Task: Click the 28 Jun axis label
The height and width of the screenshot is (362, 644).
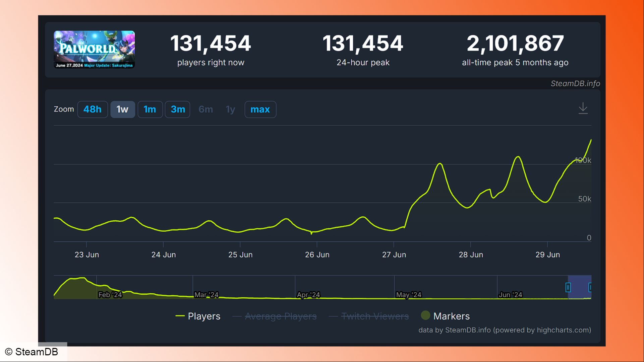Action: (471, 255)
